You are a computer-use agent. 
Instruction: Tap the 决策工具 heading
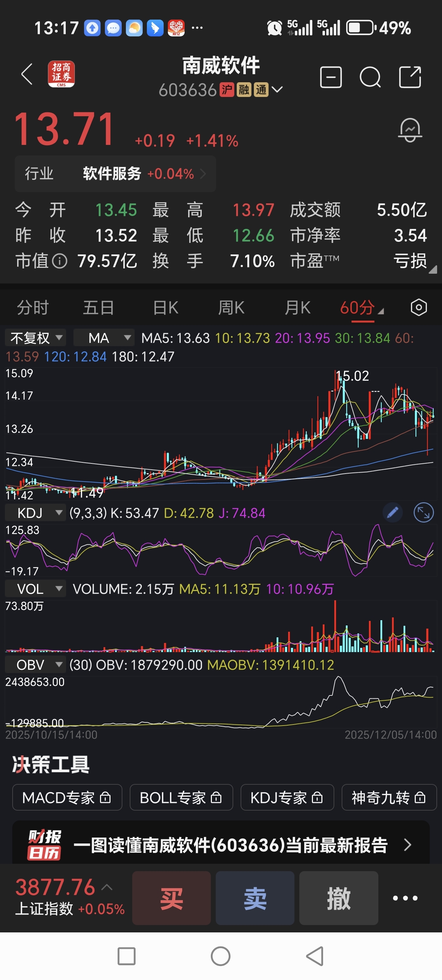point(51,764)
